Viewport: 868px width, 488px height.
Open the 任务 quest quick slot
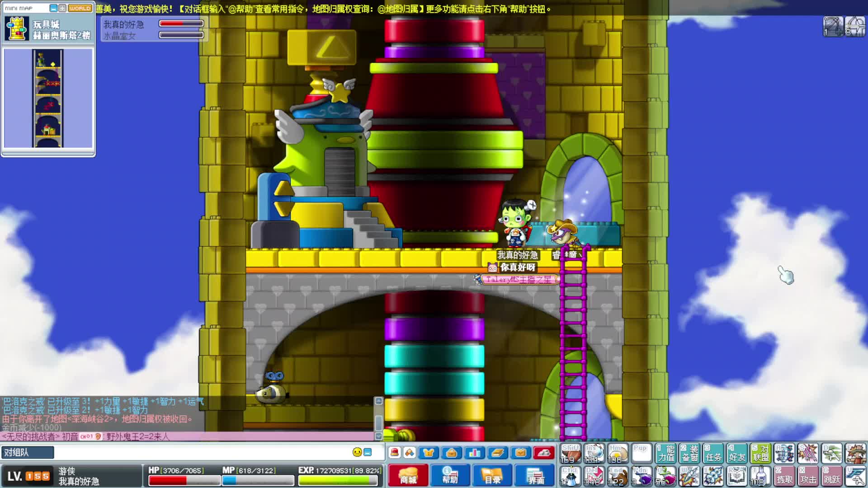click(x=713, y=453)
